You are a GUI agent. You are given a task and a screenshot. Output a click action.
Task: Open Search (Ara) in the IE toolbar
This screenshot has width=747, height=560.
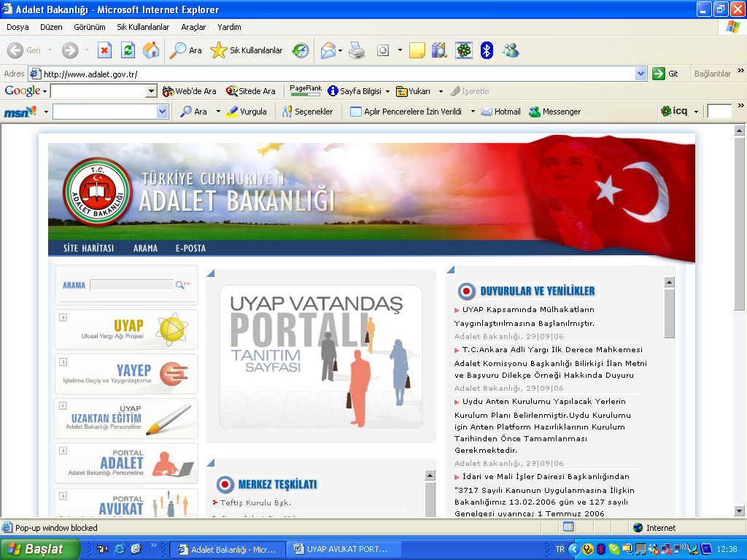(x=186, y=50)
